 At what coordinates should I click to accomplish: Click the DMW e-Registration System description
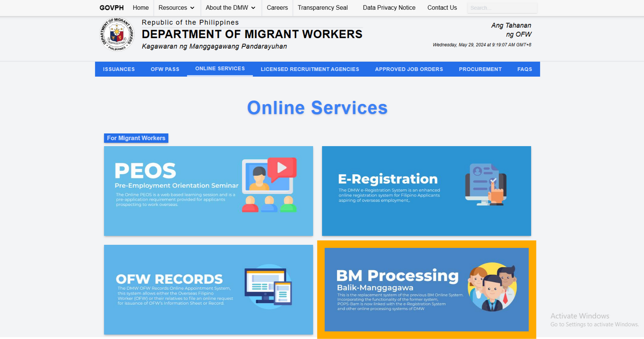pos(389,195)
